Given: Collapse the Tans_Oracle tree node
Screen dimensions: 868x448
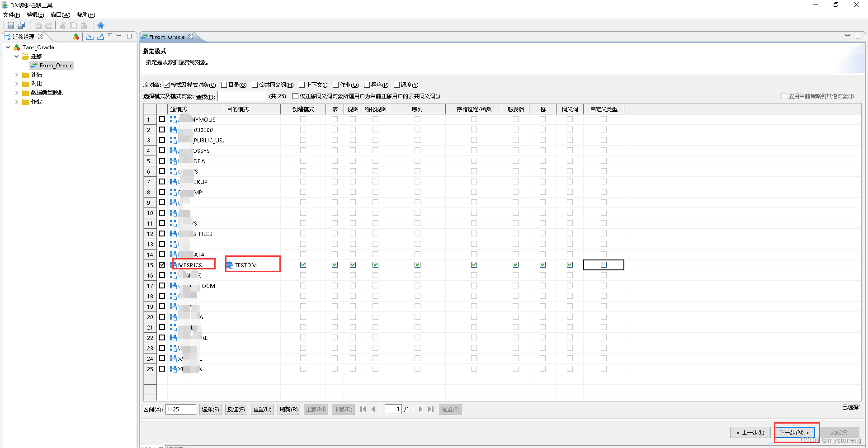Looking at the screenshot, I should pyautogui.click(x=8, y=47).
